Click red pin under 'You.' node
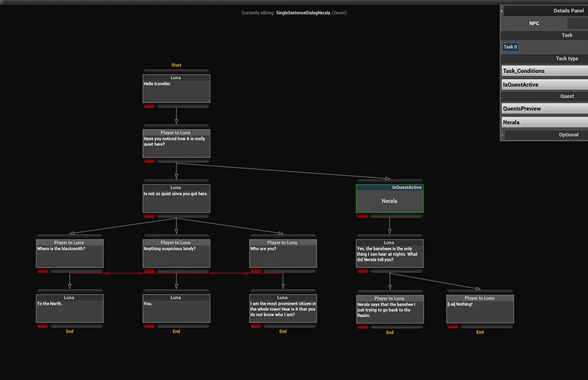 149,326
